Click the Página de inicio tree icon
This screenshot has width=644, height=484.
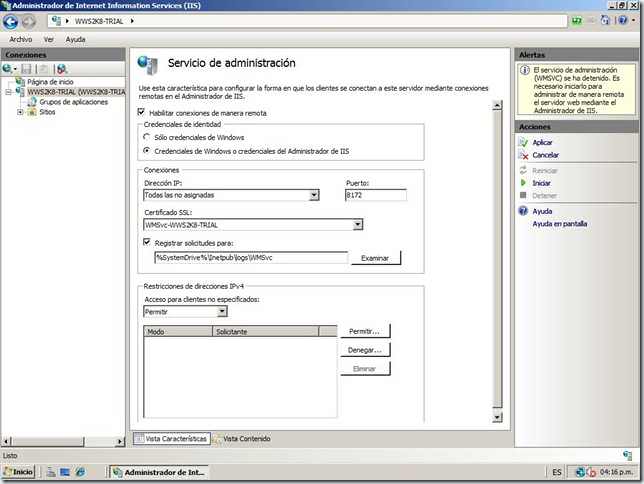[21, 82]
